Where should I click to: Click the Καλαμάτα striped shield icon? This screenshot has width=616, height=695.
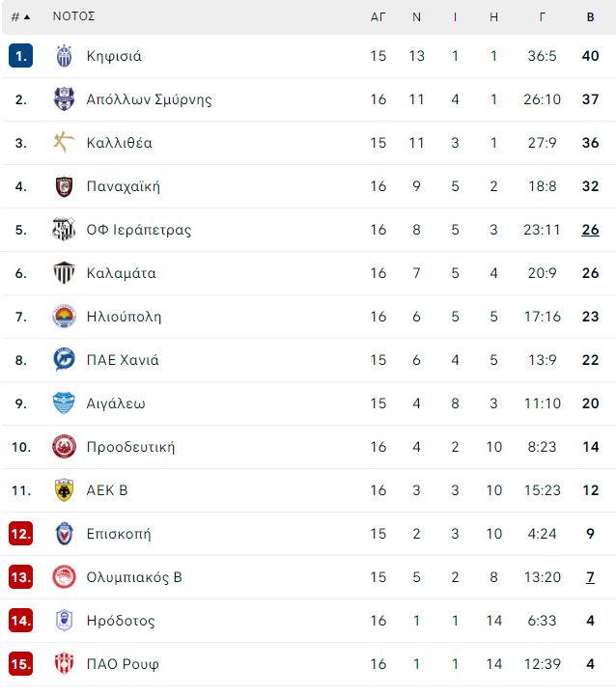coord(64,273)
